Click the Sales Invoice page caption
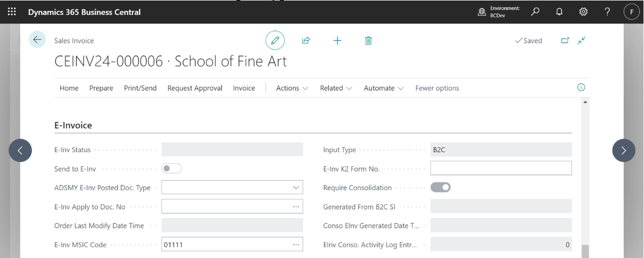 [x=74, y=41]
